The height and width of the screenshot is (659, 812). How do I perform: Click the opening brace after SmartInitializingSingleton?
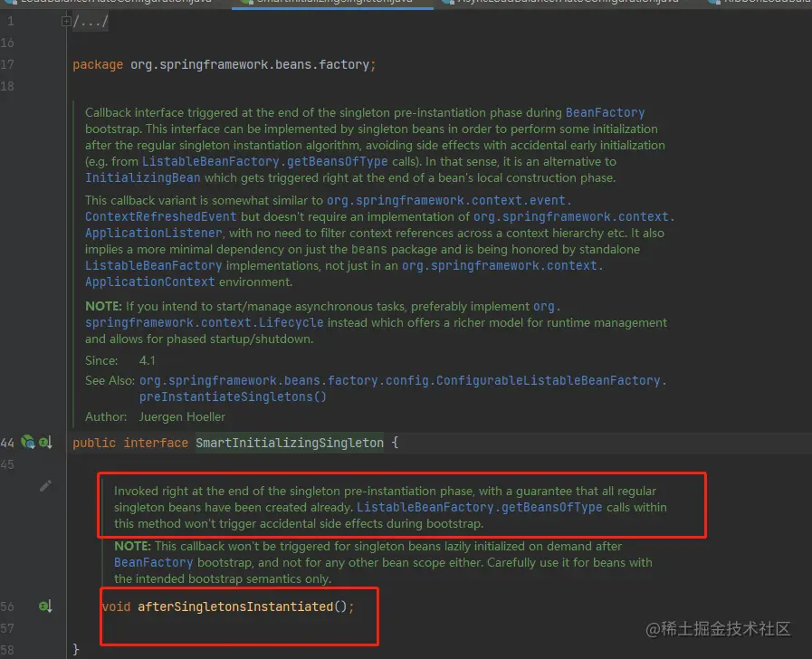[x=395, y=443]
